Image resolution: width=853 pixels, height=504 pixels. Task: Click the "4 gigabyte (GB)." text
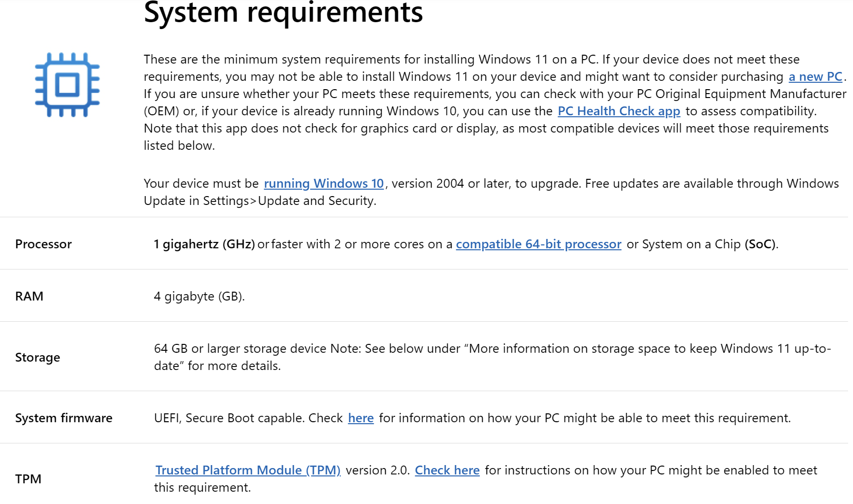pyautogui.click(x=199, y=297)
